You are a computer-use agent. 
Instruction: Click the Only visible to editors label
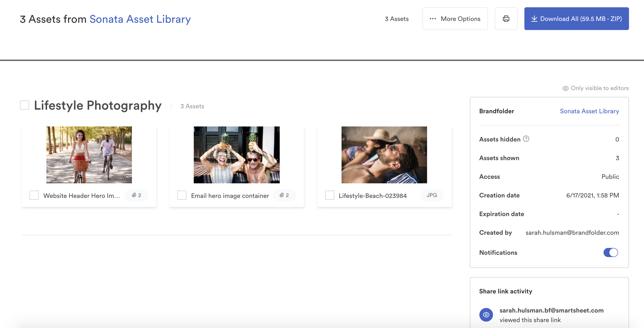click(x=596, y=88)
